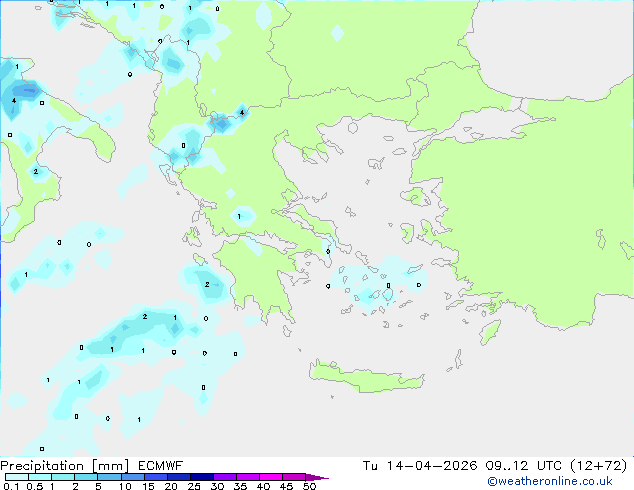This screenshot has height=490, width=634.
Task: Click the "0.1" legend scale label
Action: 11,486
